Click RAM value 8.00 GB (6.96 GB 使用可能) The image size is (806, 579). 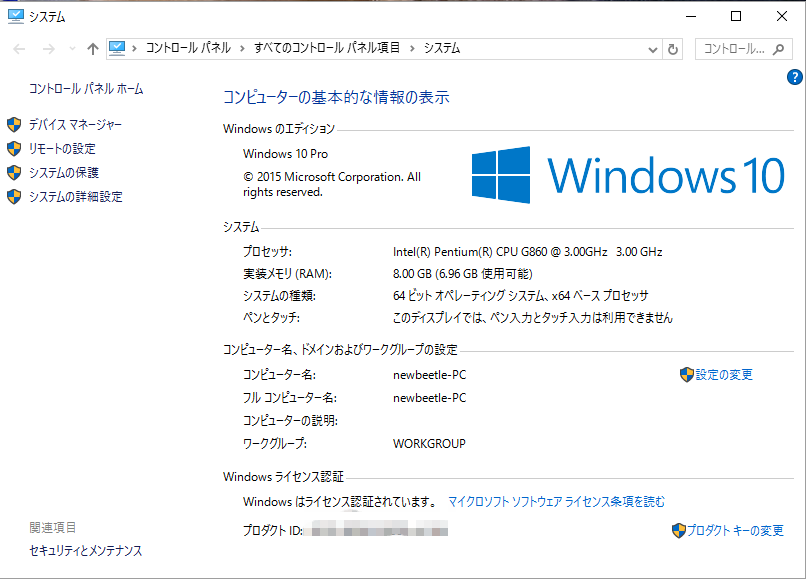463,274
